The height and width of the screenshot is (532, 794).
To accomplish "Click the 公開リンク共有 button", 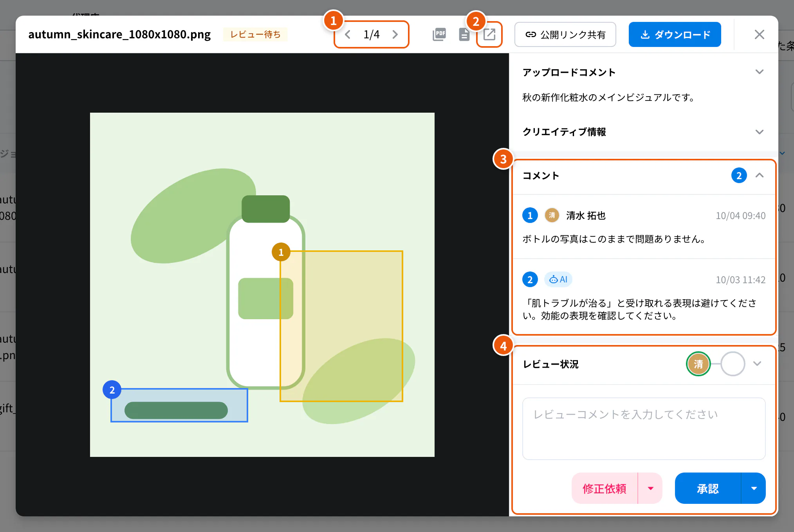I will pos(565,34).
